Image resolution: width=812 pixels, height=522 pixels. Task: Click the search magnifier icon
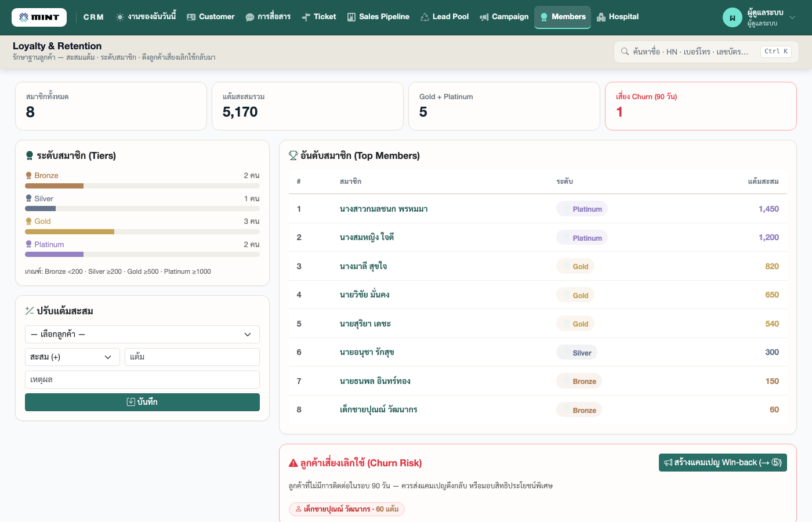click(x=625, y=52)
